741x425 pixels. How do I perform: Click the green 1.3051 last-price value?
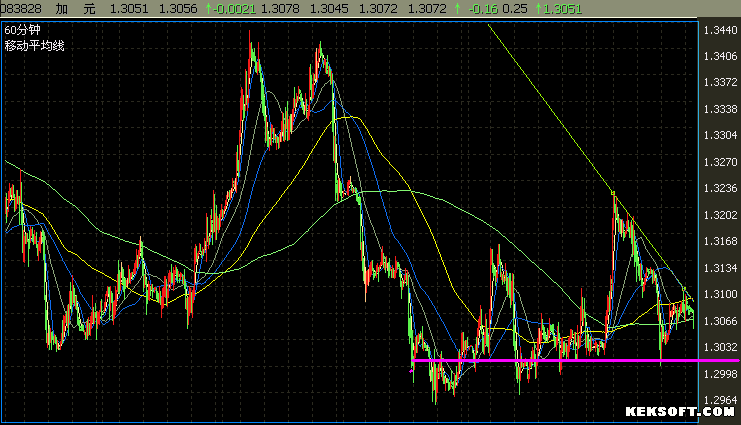coord(562,9)
